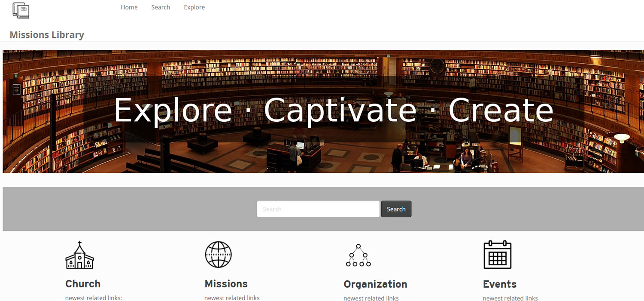Open the Church category heading
The image size is (644, 301).
tap(83, 284)
